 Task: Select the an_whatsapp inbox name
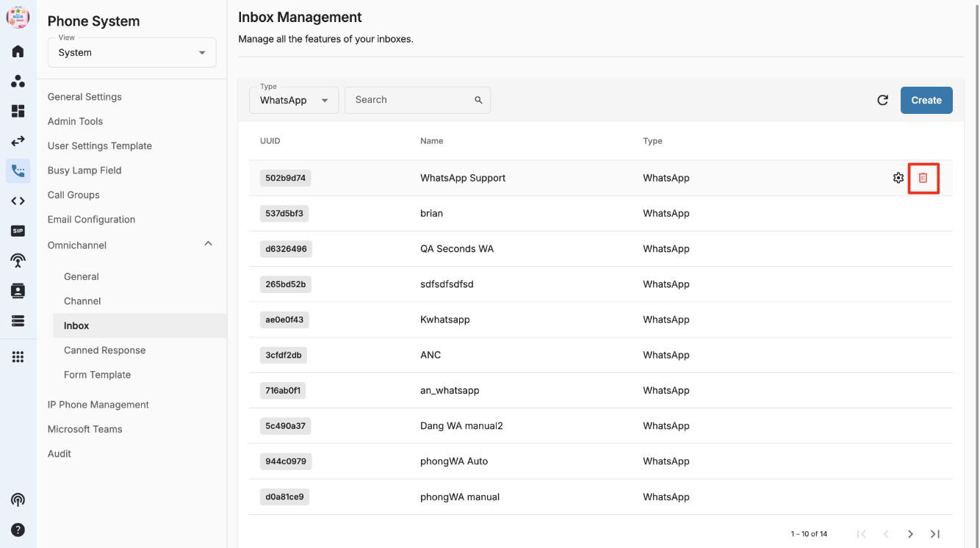click(450, 391)
